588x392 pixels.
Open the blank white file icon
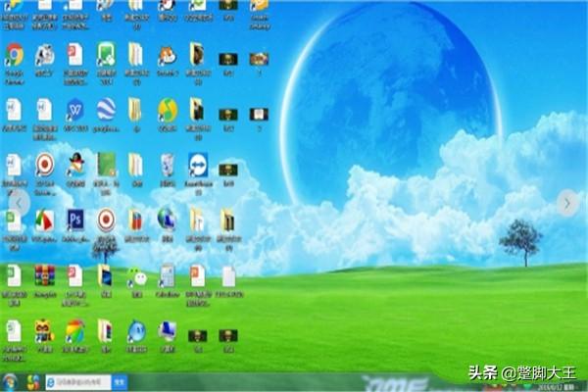(228, 276)
